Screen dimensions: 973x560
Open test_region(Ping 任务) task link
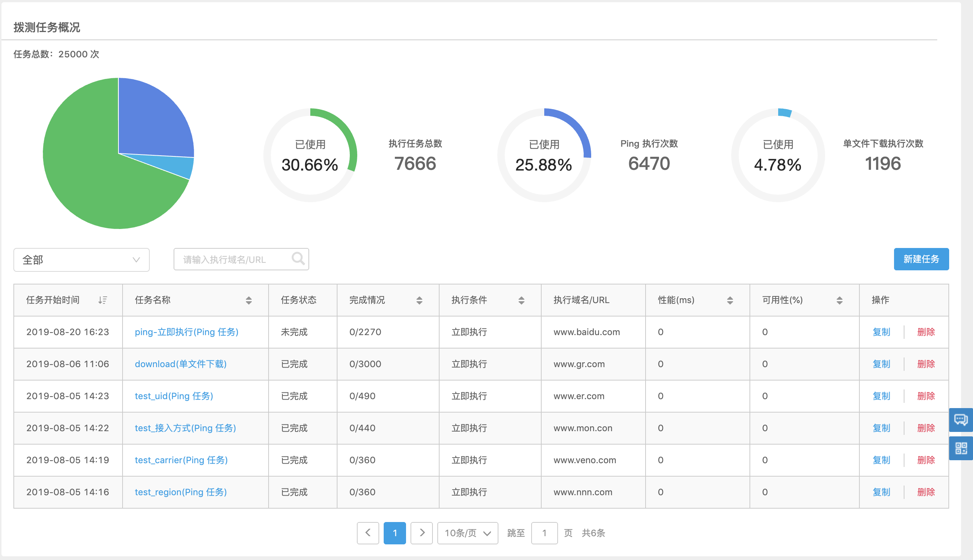point(181,492)
